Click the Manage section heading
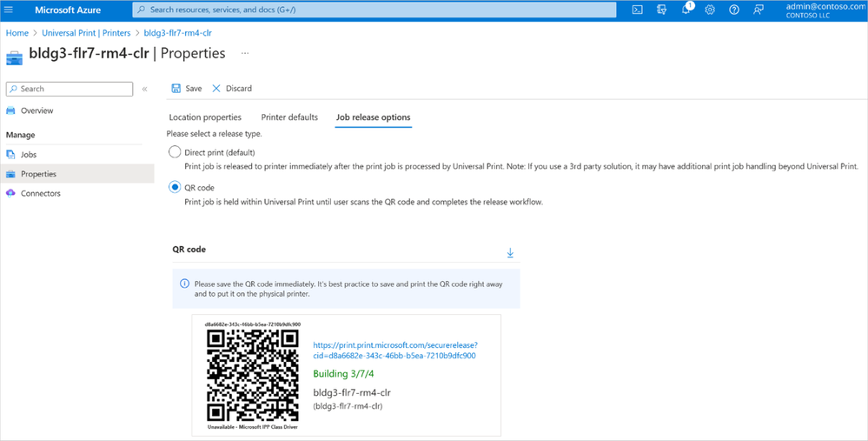This screenshot has height=441, width=868. [x=21, y=135]
